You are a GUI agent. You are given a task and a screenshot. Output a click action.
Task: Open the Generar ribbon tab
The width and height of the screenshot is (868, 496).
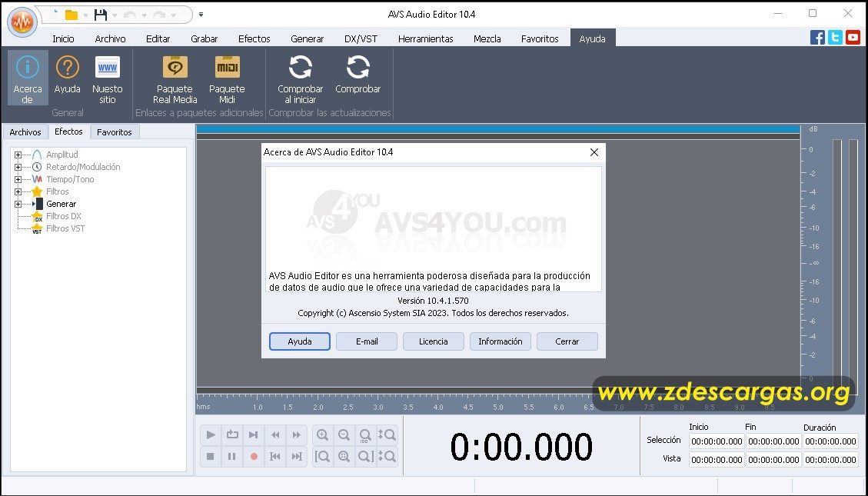(x=308, y=38)
